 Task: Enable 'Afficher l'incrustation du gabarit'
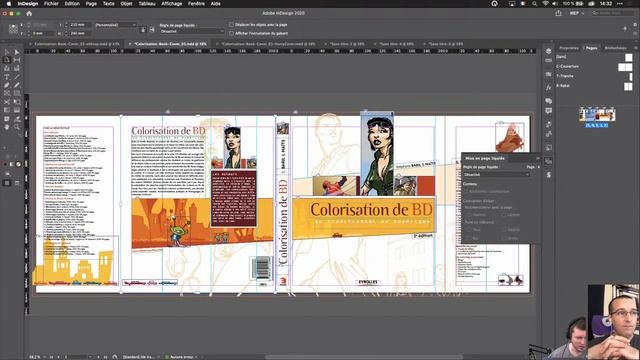coord(231,33)
